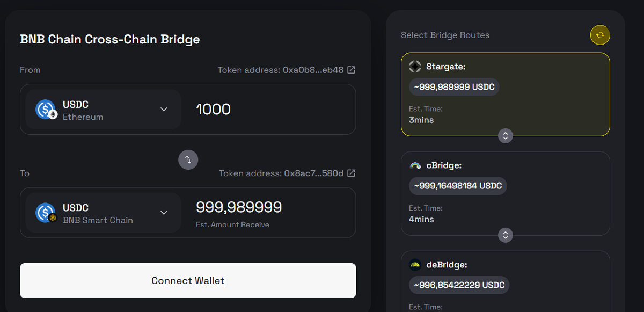The height and width of the screenshot is (312, 644).
Task: Click the Stargate logo icon
Action: click(x=415, y=67)
